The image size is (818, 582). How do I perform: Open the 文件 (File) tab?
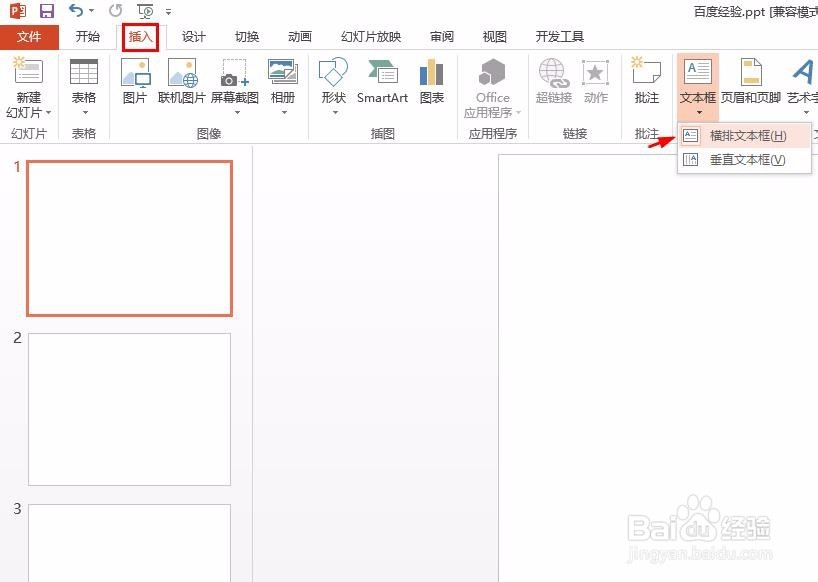(x=29, y=37)
